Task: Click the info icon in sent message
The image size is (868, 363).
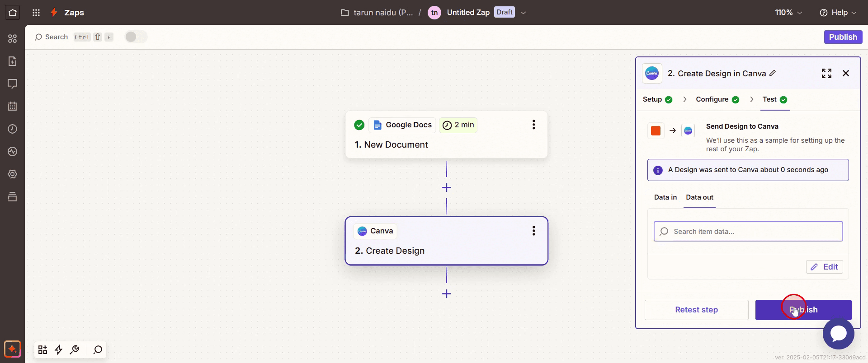Action: (x=658, y=170)
